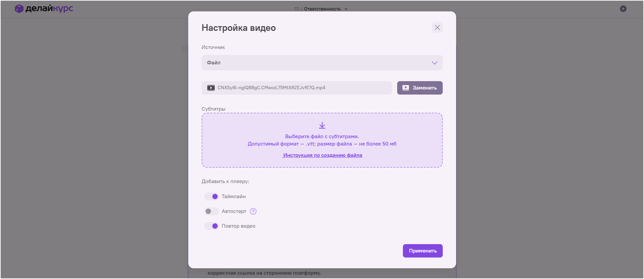Close the video settings dialog
This screenshot has width=644, height=279.
pos(437,27)
